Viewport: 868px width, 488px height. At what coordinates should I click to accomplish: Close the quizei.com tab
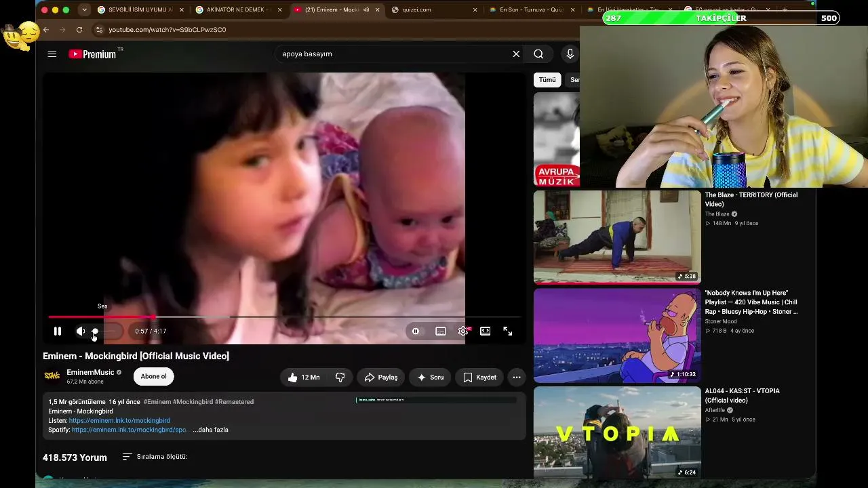pos(475,10)
